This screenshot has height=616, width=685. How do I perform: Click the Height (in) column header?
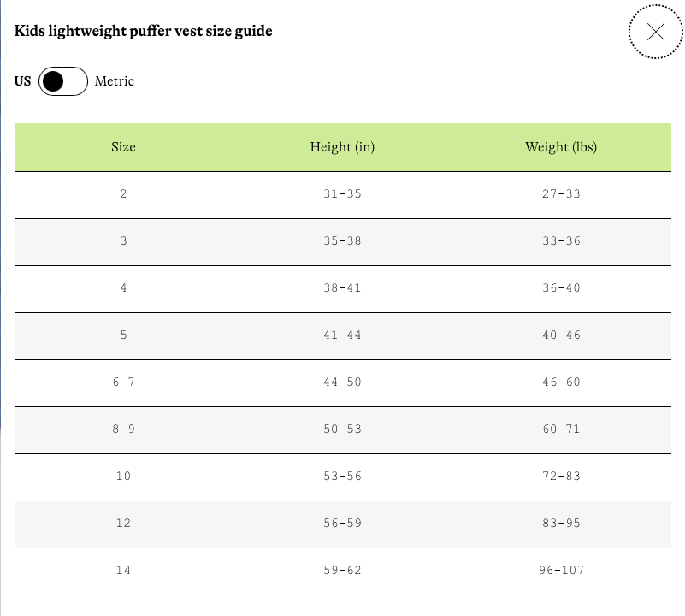[x=342, y=147]
